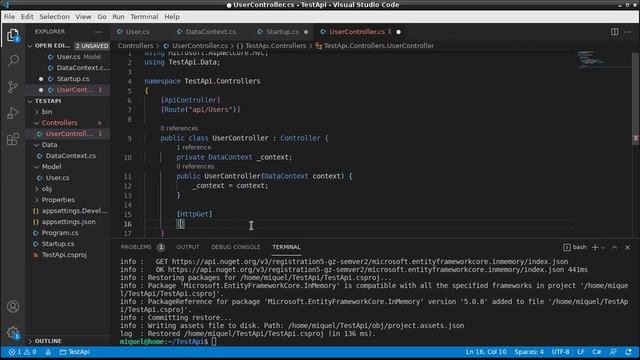Image resolution: width=640 pixels, height=360 pixels.
Task: Click the errors indicator in status bar
Action: click(15, 352)
